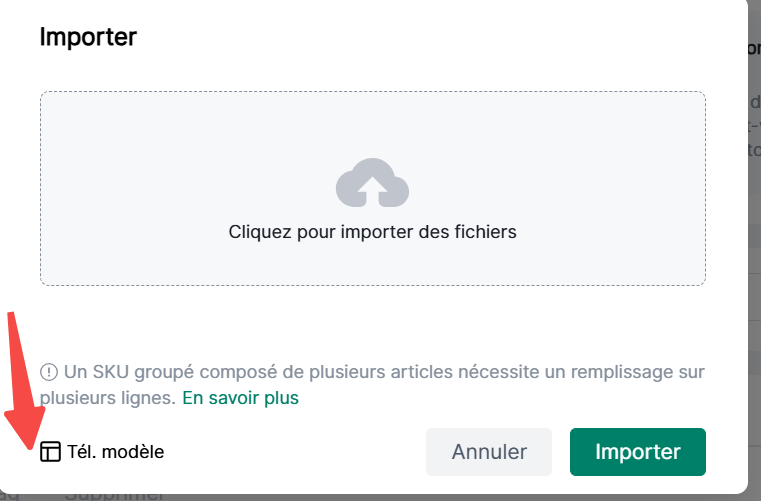Image resolution: width=761 pixels, height=501 pixels.
Task: Click the Importer dialog title
Action: [x=88, y=38]
